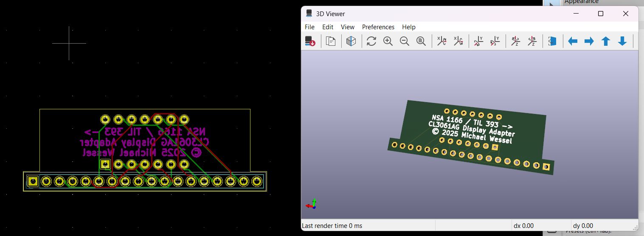This screenshot has height=236, width=644.
Task: Rotate board clockwise around Z axis
Action: 515,41
